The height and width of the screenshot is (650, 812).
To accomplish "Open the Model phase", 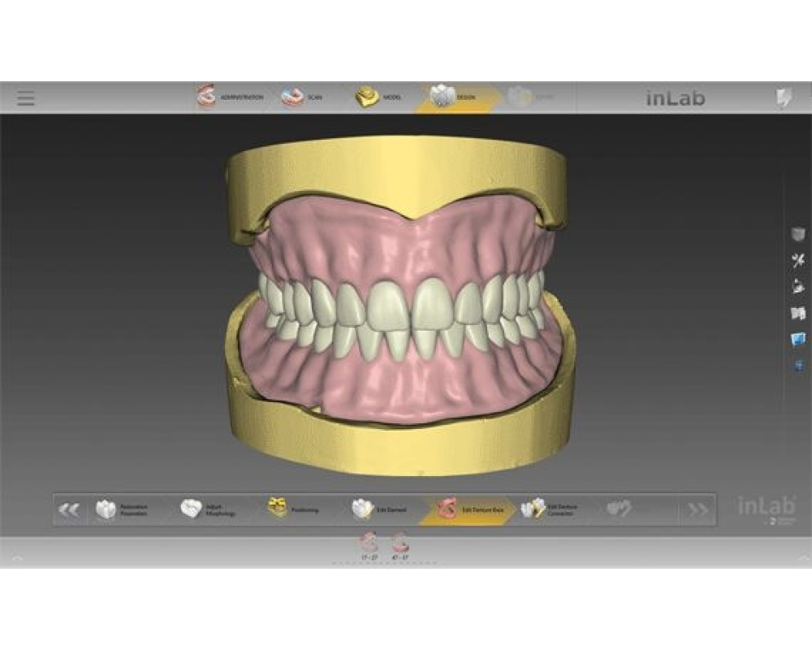I will pos(378,97).
